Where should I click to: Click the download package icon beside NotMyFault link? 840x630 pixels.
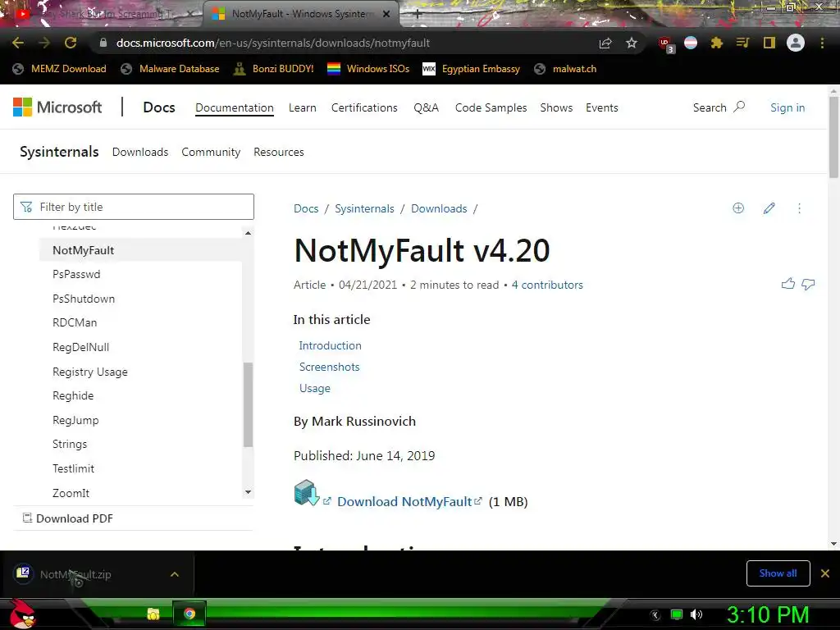click(307, 493)
